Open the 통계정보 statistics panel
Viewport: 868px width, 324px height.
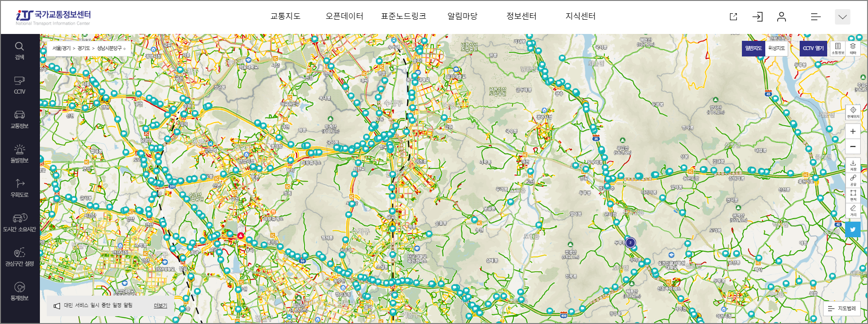[x=19, y=292]
